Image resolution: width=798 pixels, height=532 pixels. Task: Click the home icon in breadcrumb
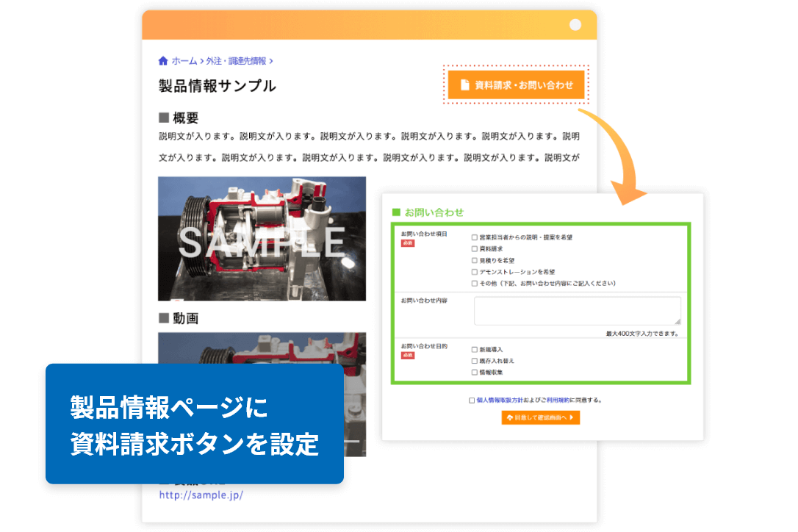(163, 61)
